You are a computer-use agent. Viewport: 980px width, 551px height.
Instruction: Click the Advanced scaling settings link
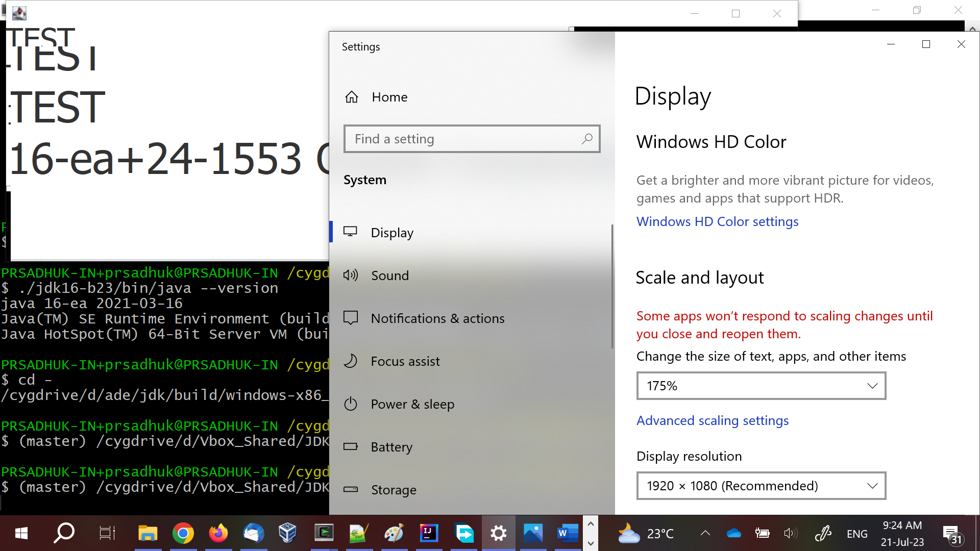712,420
